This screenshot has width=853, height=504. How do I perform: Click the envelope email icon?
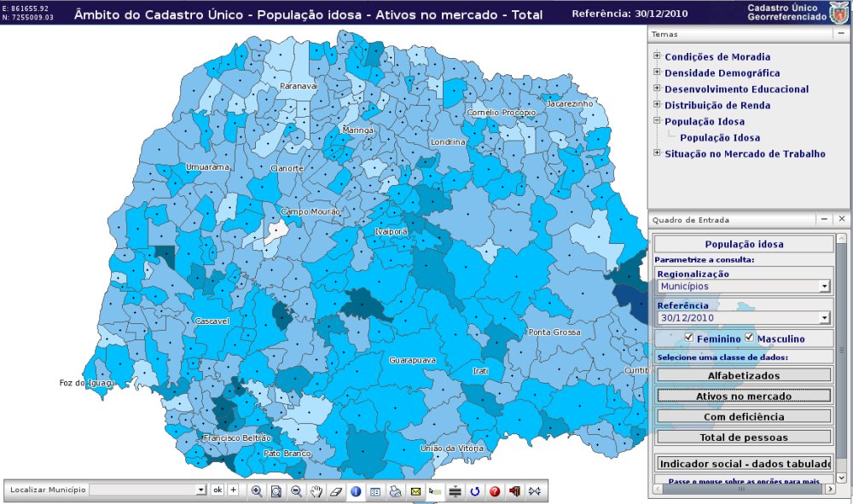[415, 490]
